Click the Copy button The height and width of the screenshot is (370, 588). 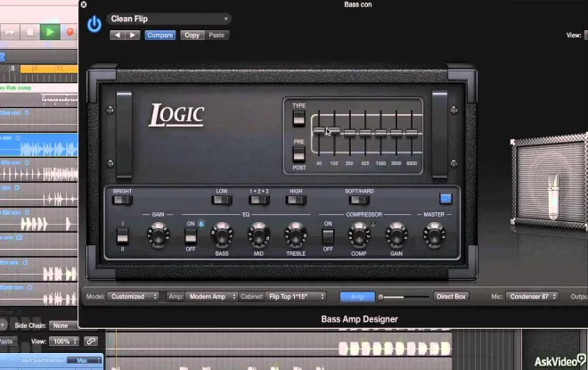[192, 36]
